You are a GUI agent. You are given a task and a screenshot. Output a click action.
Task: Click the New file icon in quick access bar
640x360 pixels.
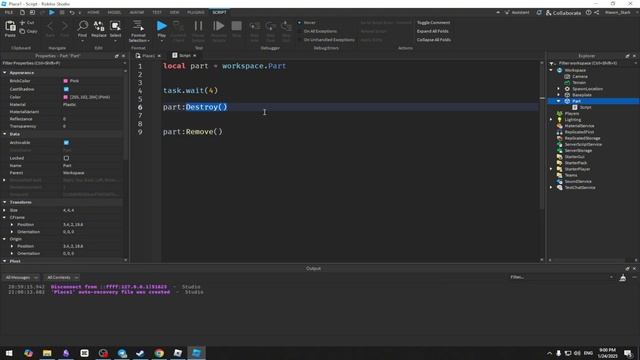click(x=22, y=13)
